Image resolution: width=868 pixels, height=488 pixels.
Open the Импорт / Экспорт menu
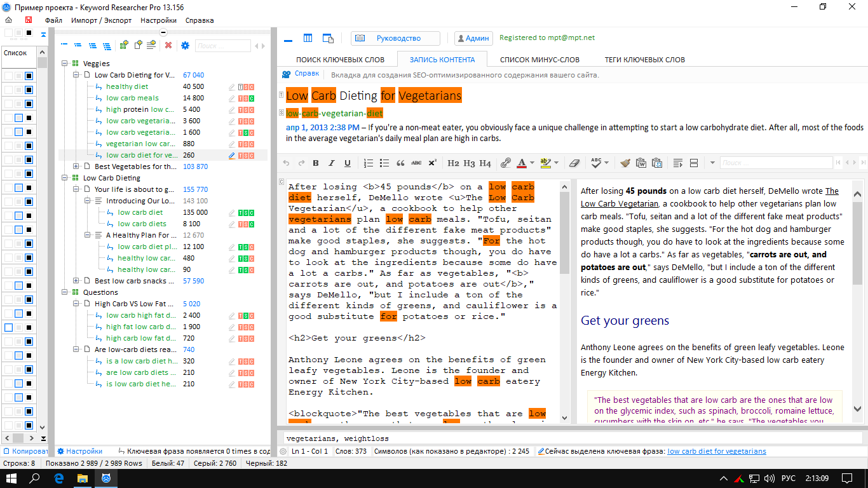coord(102,20)
